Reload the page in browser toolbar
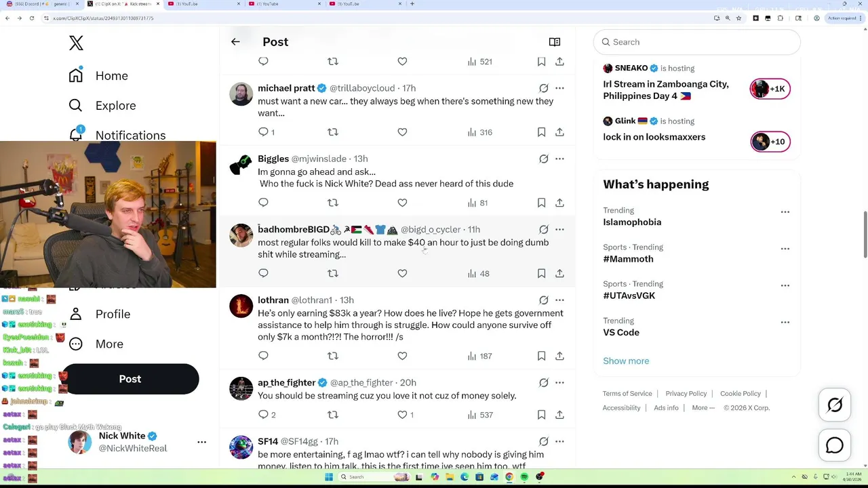The image size is (868, 488). (31, 18)
